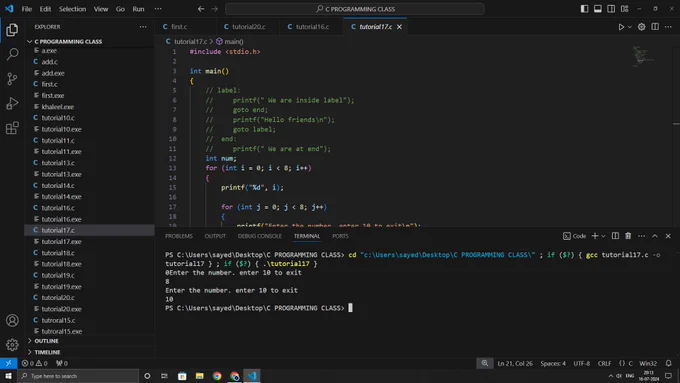Open the Explorer view in activity bar
The image size is (680, 383).
tap(12, 30)
